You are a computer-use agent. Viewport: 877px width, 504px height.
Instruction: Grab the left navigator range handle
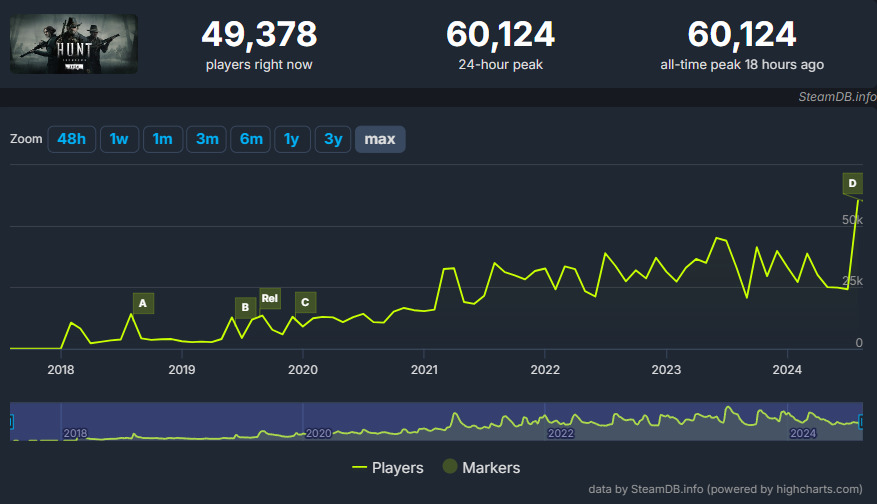pos(11,422)
